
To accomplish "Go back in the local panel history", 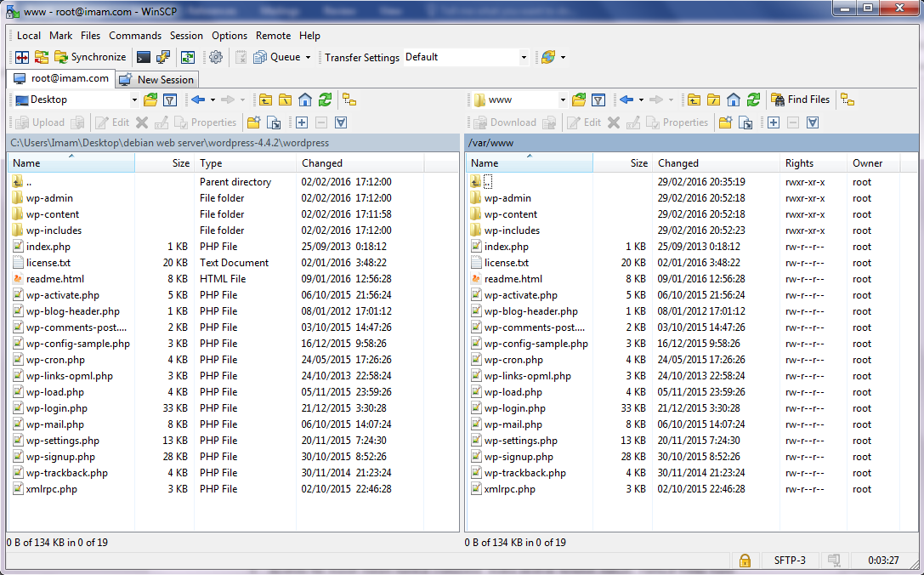I will [199, 100].
